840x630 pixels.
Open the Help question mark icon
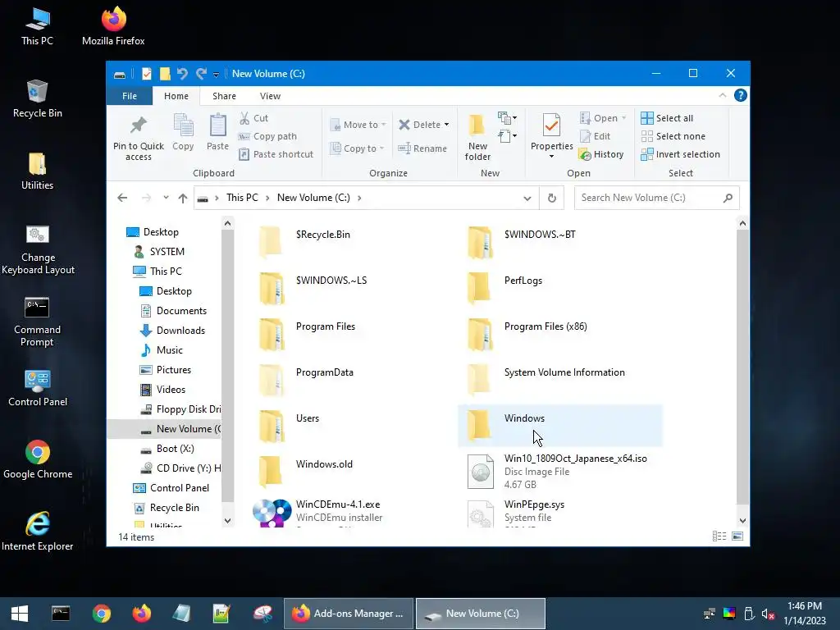[x=741, y=95]
